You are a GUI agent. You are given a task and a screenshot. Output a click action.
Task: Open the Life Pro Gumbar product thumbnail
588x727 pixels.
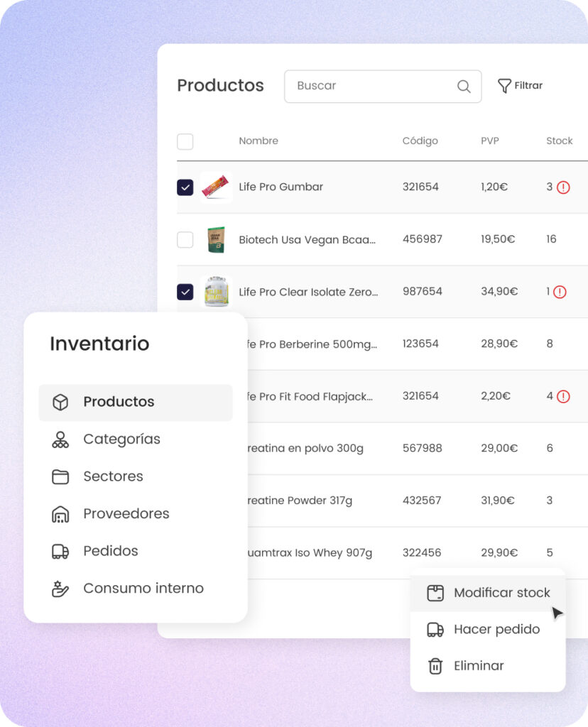coord(216,187)
